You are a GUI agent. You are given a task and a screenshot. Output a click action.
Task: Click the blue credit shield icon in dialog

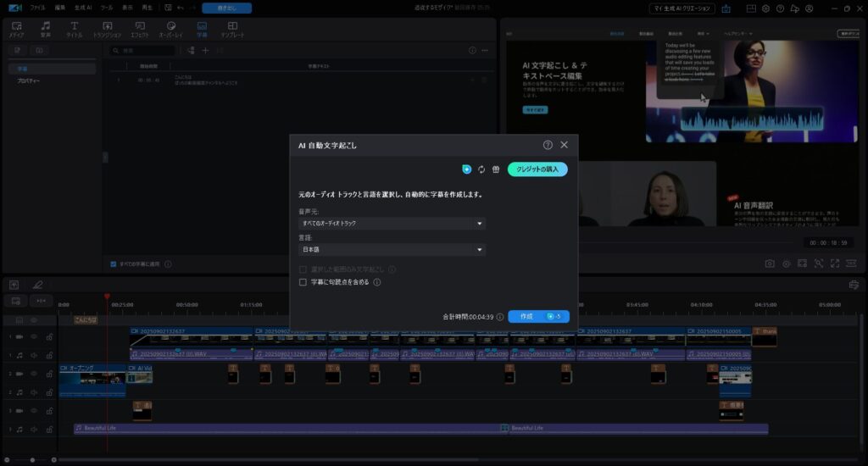466,169
